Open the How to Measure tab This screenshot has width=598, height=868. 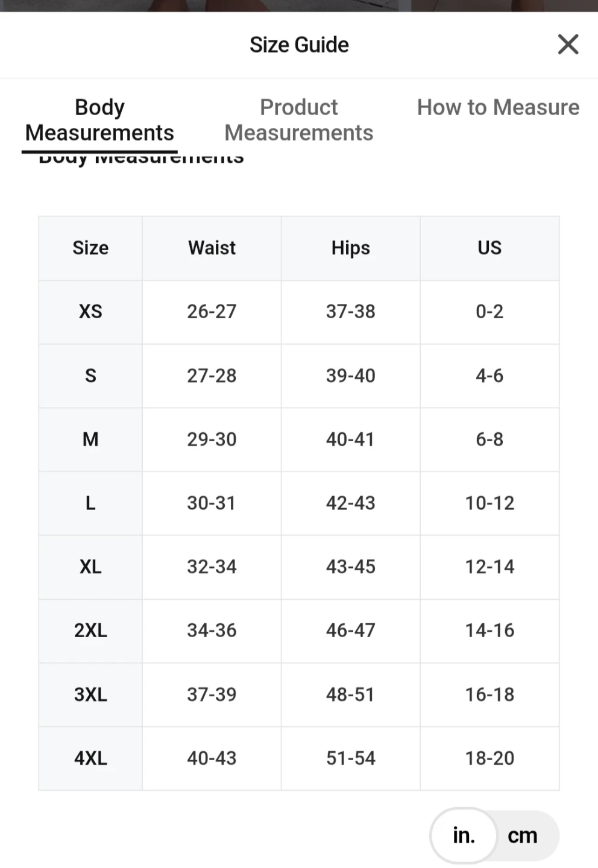pos(498,107)
